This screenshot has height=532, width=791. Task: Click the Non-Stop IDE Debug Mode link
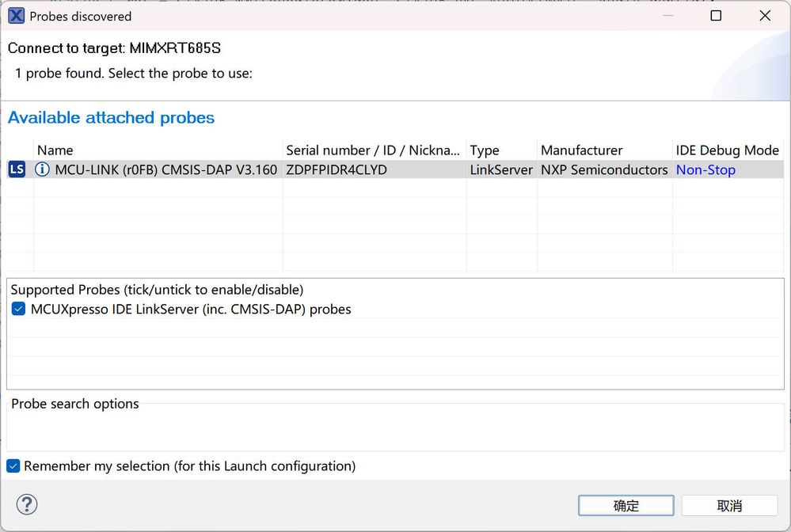tap(705, 169)
